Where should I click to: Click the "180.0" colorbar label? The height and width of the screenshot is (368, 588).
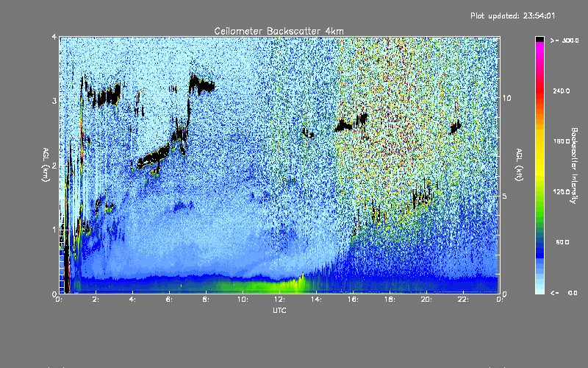[561, 141]
